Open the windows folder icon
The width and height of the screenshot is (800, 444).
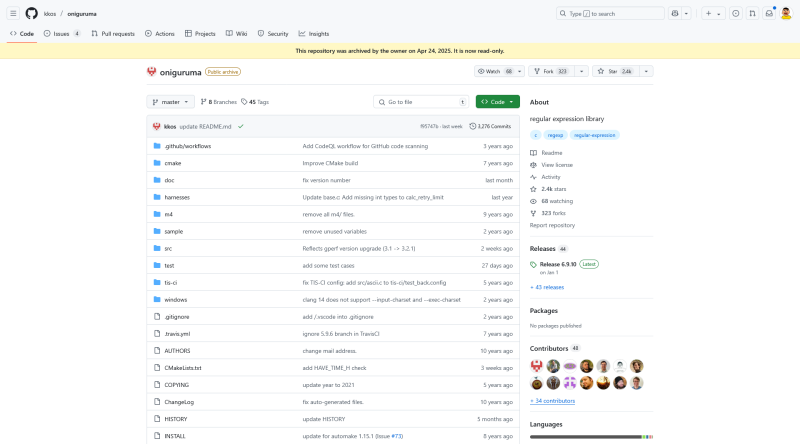157,300
